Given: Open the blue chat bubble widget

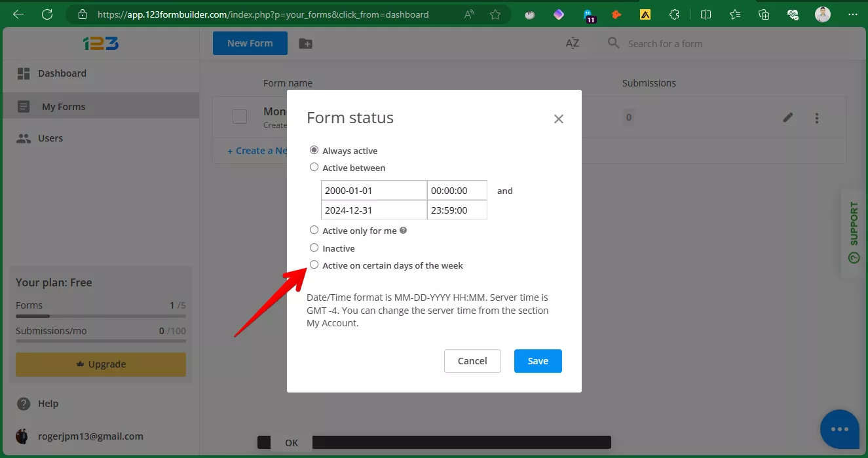Looking at the screenshot, I should coord(839,429).
